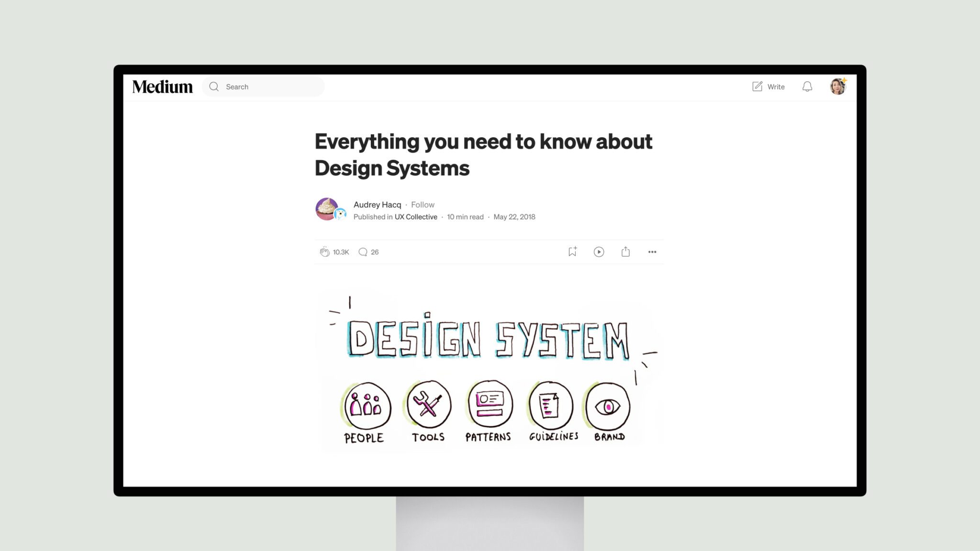Click the search magnifier icon

click(214, 87)
